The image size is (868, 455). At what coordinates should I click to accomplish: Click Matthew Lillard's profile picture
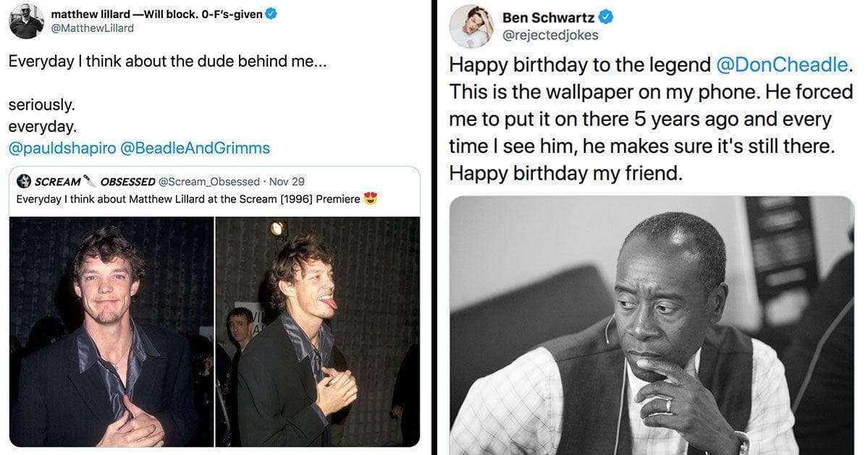point(25,19)
